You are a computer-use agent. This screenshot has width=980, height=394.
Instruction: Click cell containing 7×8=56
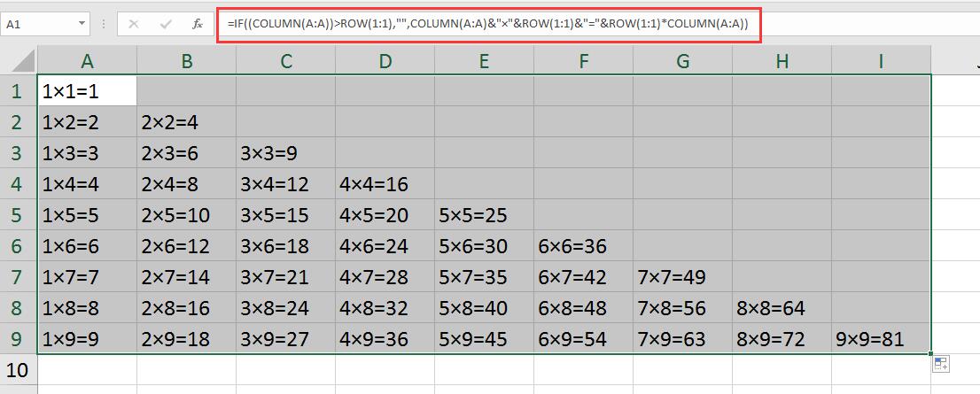(x=683, y=308)
